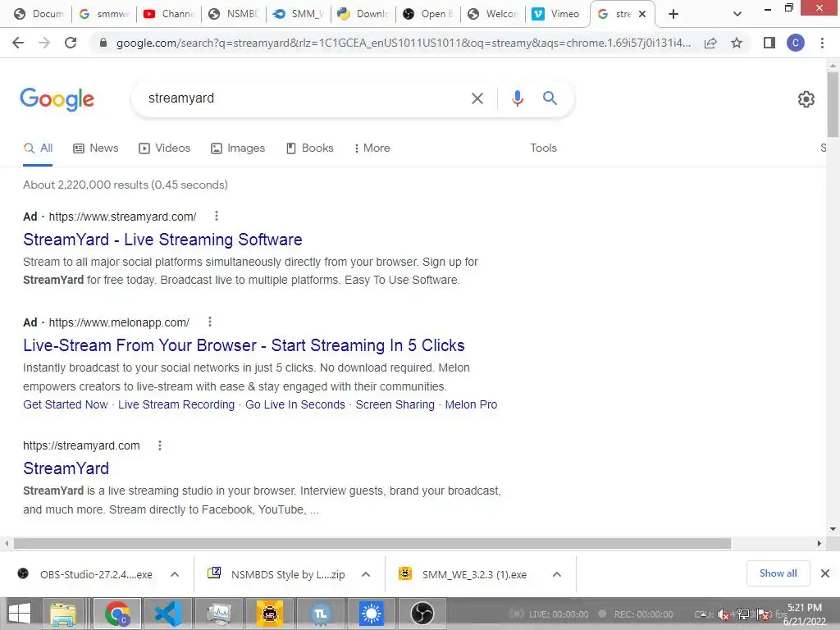Open Live-Stream From Your Browser ad link
Screen dimensions: 840x630
[244, 345]
